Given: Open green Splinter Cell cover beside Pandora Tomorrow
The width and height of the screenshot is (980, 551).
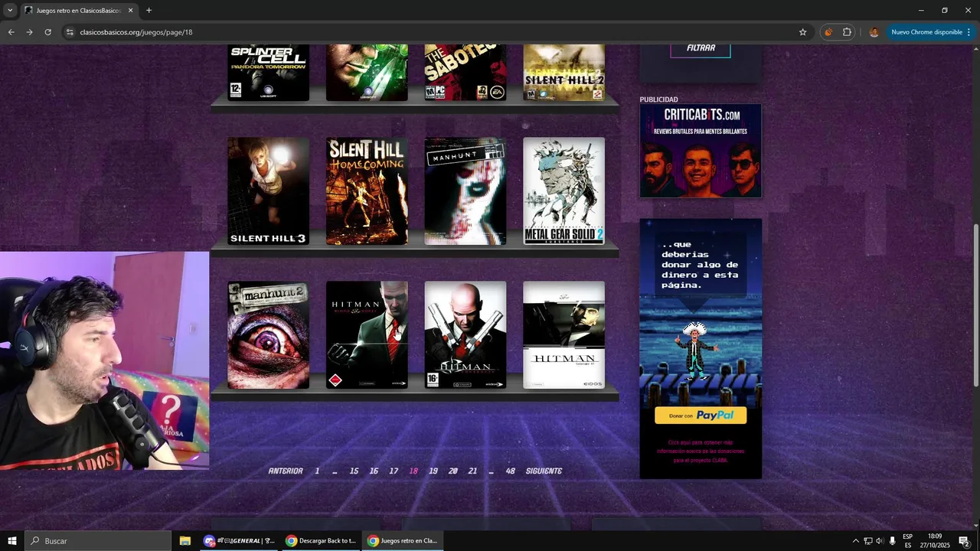Looking at the screenshot, I should 367,73.
